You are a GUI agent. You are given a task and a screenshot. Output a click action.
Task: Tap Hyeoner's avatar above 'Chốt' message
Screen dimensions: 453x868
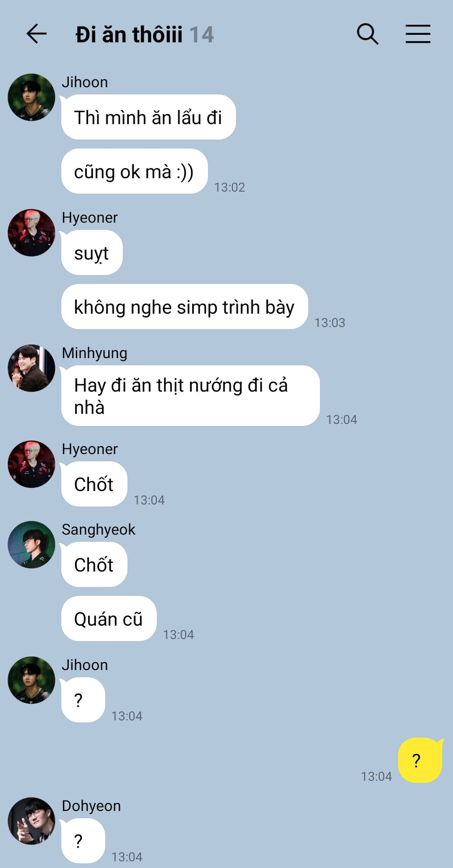pyautogui.click(x=31, y=464)
